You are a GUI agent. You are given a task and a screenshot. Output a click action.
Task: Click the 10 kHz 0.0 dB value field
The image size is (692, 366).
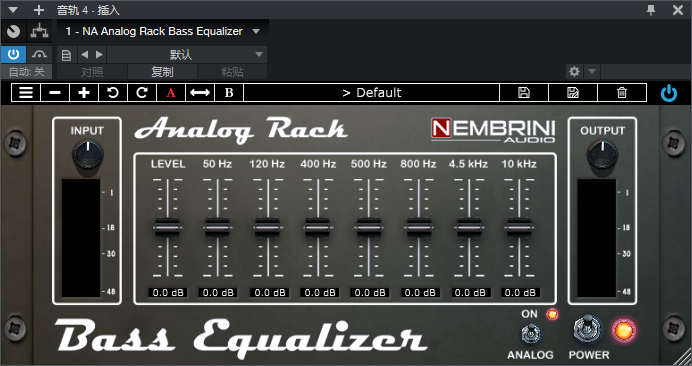(x=521, y=293)
